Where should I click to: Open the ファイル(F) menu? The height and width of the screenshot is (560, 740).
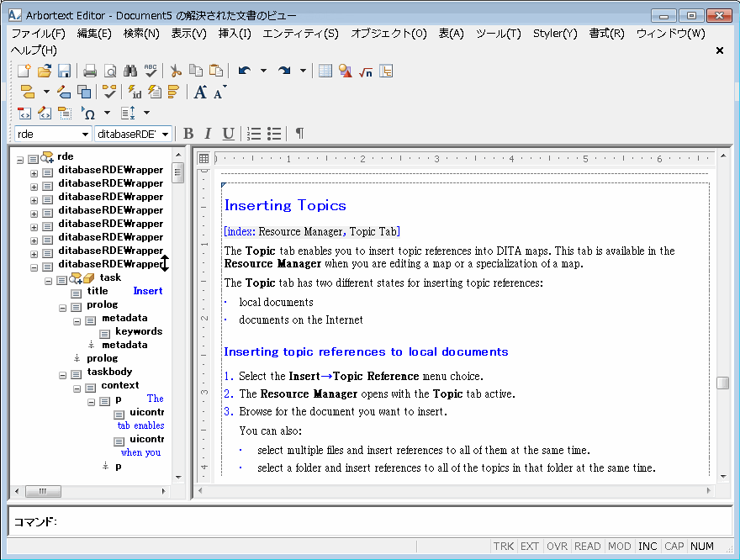coord(38,34)
